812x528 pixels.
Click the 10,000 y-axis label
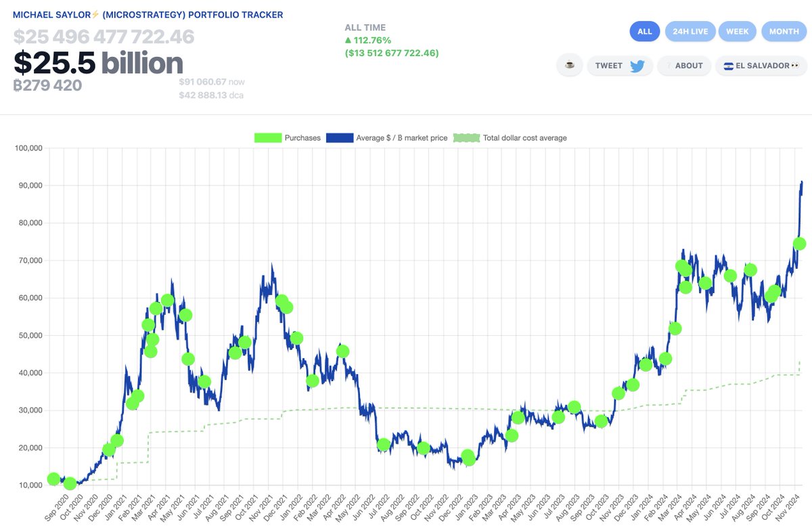coord(30,485)
